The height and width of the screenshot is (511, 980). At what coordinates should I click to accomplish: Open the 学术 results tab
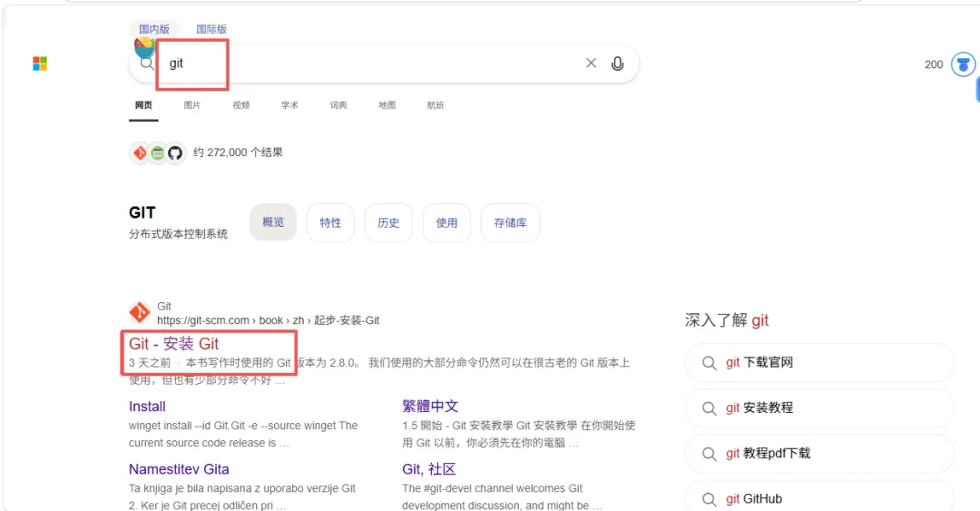[289, 105]
